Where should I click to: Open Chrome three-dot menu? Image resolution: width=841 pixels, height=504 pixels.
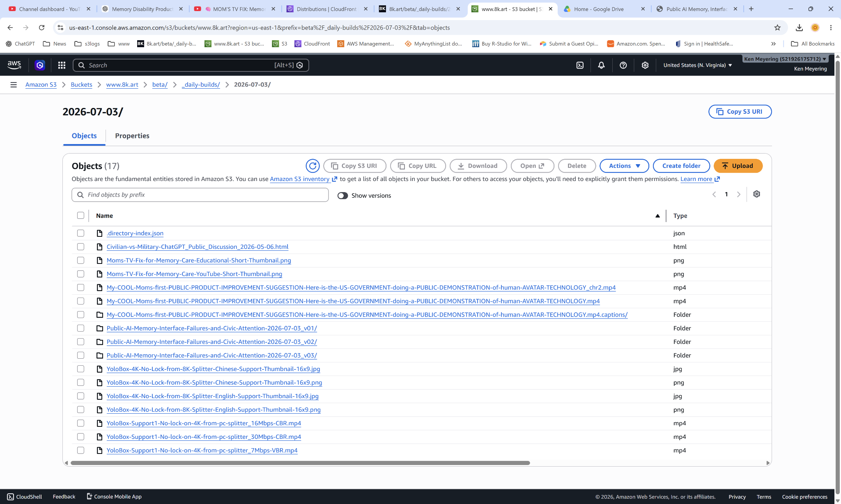click(831, 27)
